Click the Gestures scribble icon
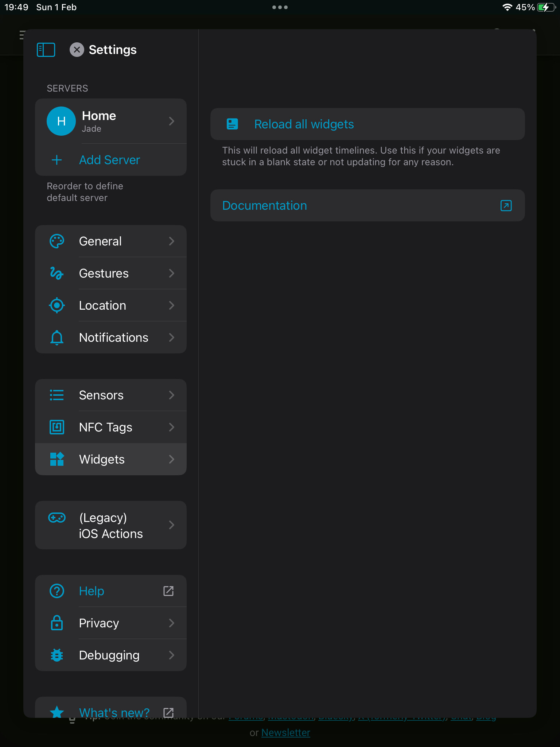560x747 pixels. click(57, 273)
